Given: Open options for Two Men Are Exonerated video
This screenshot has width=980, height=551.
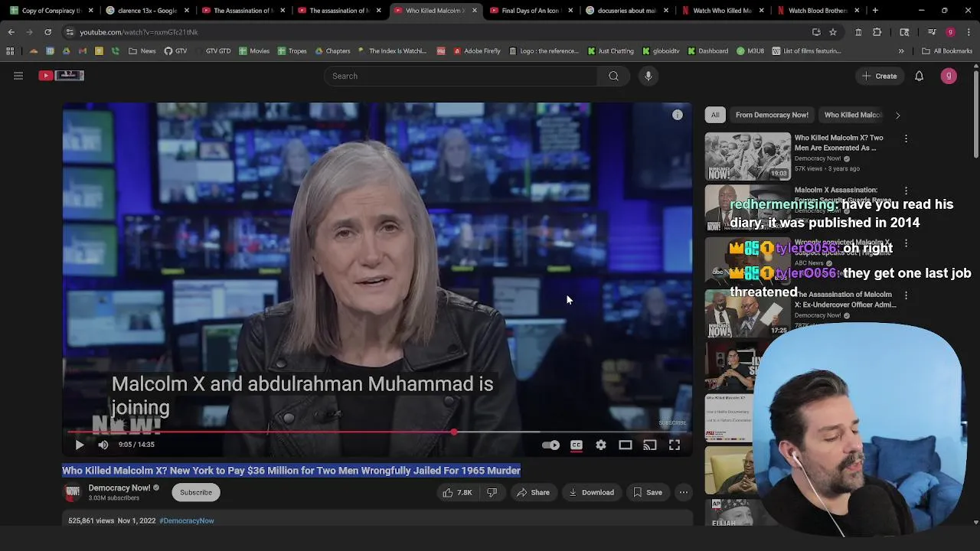Looking at the screenshot, I should click(x=906, y=139).
